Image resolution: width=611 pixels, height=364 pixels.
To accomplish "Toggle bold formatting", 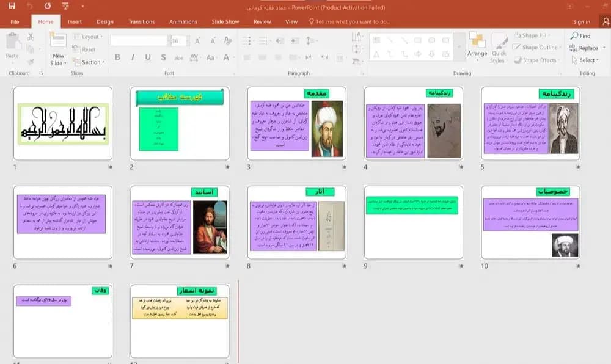I will tap(117, 57).
